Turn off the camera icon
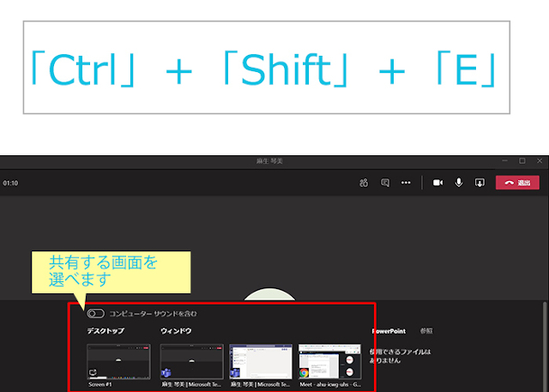 [437, 183]
